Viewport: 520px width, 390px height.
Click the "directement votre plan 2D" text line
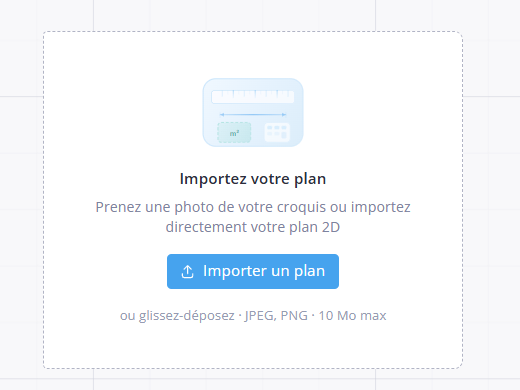(253, 227)
